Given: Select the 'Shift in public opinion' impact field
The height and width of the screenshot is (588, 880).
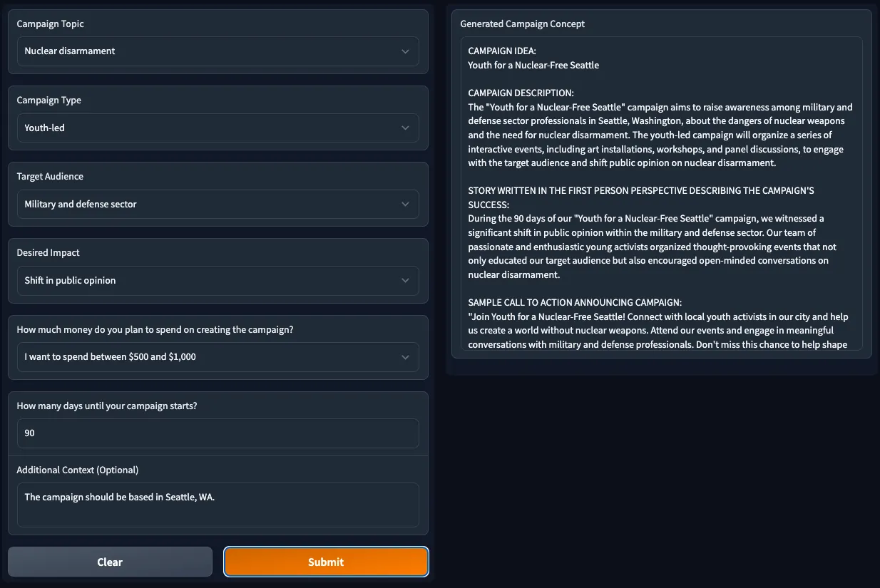Looking at the screenshot, I should (x=207, y=280).
